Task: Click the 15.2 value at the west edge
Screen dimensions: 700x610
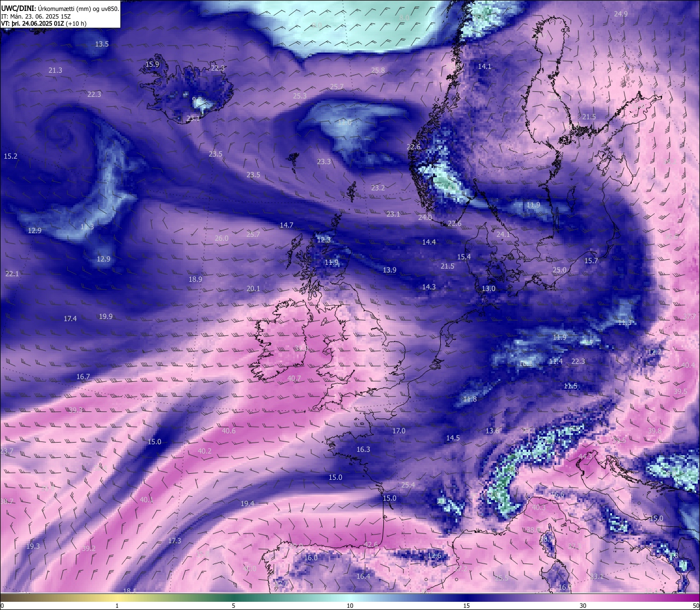Action: click(x=10, y=156)
